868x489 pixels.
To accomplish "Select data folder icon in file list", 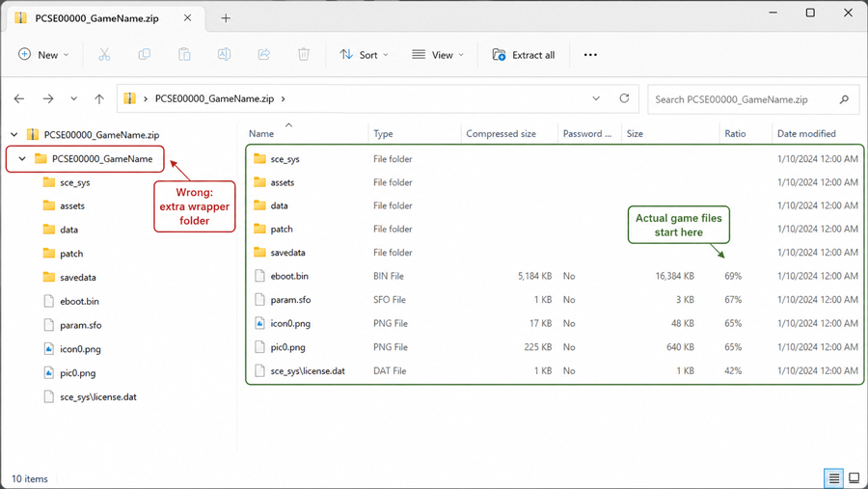I will tap(259, 205).
